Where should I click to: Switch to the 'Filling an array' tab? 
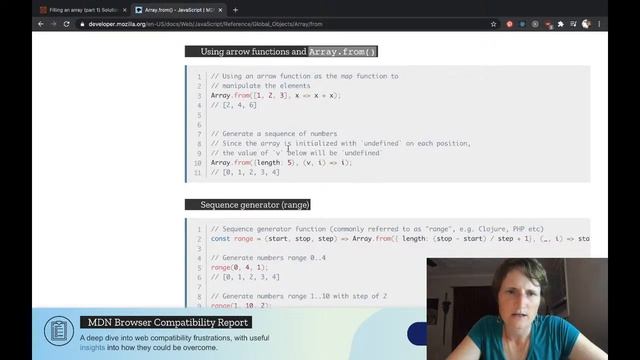(83, 10)
